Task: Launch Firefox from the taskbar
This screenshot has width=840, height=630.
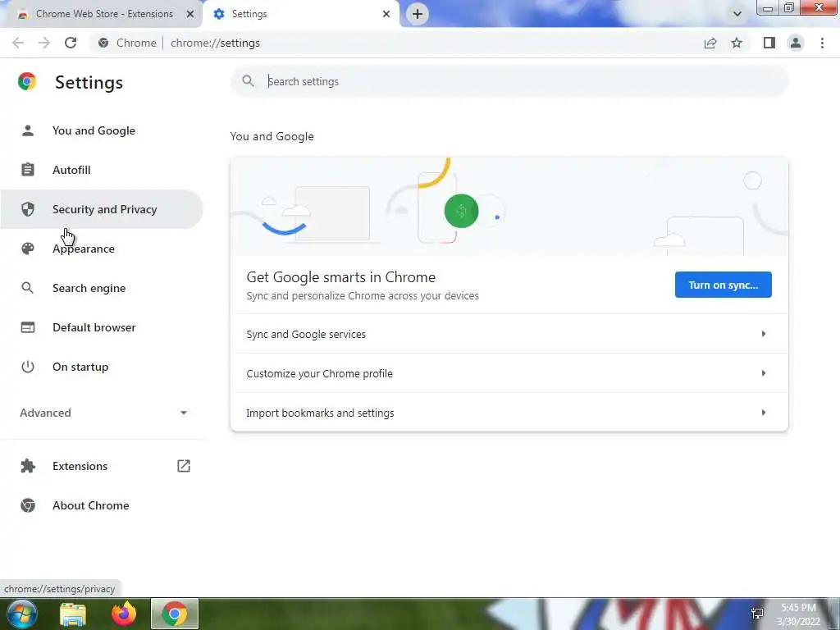Action: tap(124, 614)
